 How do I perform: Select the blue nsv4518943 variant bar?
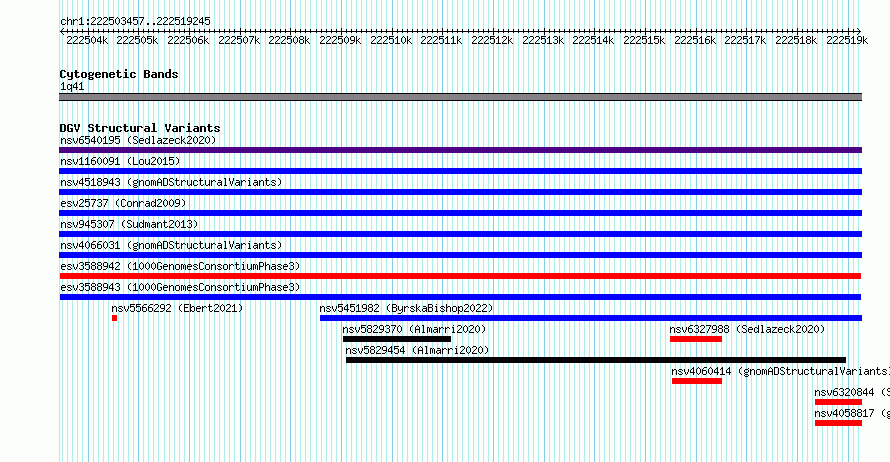coord(460,192)
